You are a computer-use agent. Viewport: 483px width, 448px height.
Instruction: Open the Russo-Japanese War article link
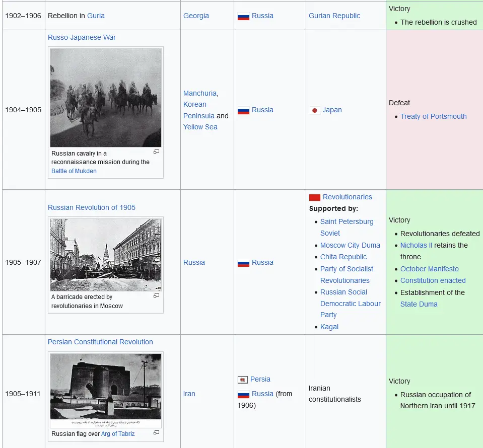82,37
